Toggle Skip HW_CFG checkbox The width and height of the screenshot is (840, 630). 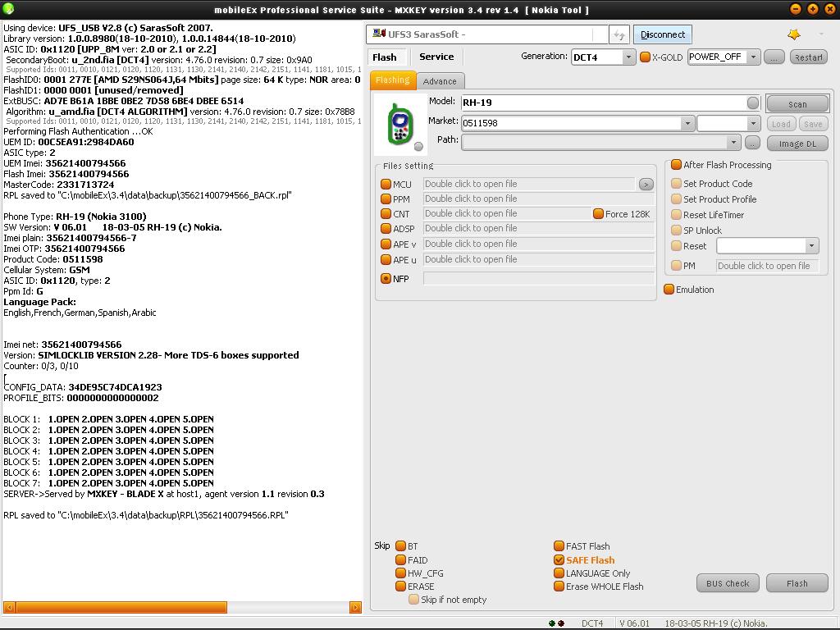(x=400, y=573)
